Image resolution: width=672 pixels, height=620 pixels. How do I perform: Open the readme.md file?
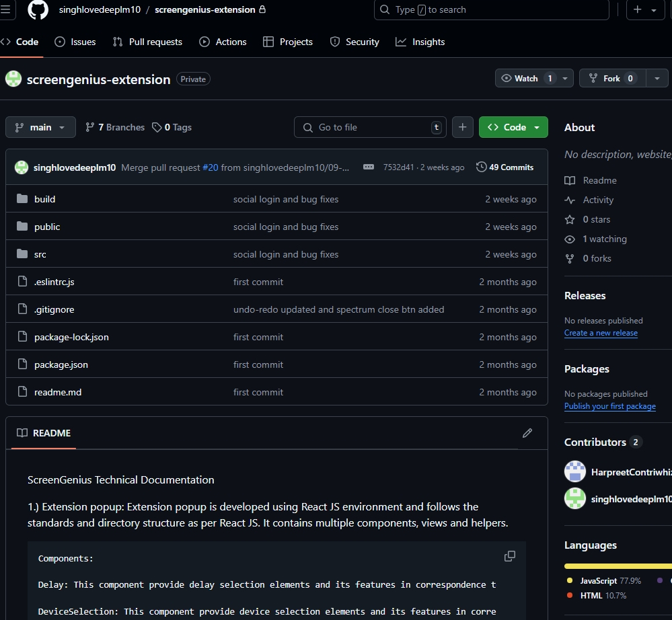point(58,392)
